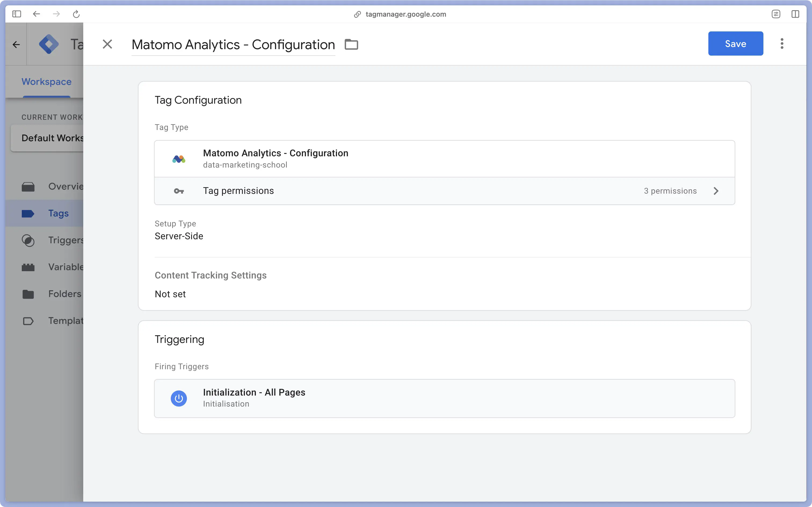The width and height of the screenshot is (812, 507).
Task: Click the folder icon beside the tag name
Action: (351, 44)
